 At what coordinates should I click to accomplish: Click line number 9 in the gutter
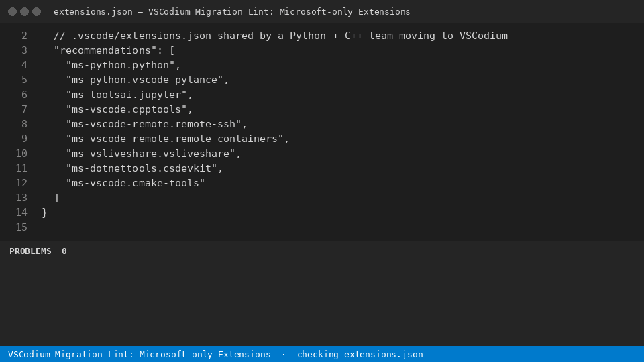(24, 139)
